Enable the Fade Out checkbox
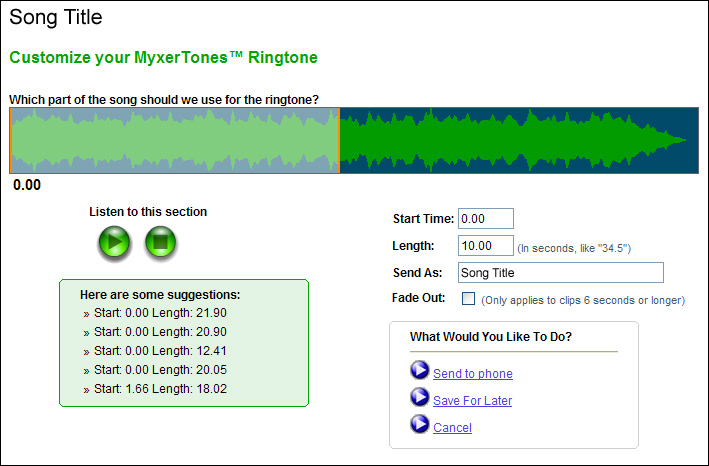Screen dimensions: 709x466 [468, 299]
